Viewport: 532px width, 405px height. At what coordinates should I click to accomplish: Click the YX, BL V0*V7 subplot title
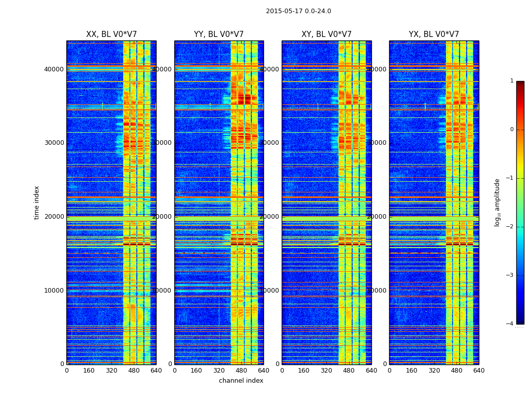[x=434, y=34]
